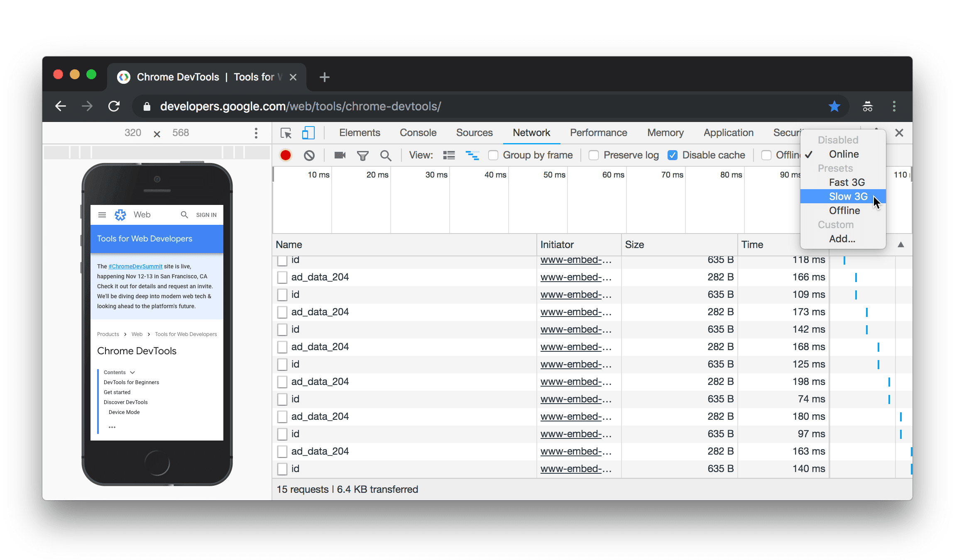Switch to the Performance tab
This screenshot has height=560, width=964.
[x=598, y=133]
